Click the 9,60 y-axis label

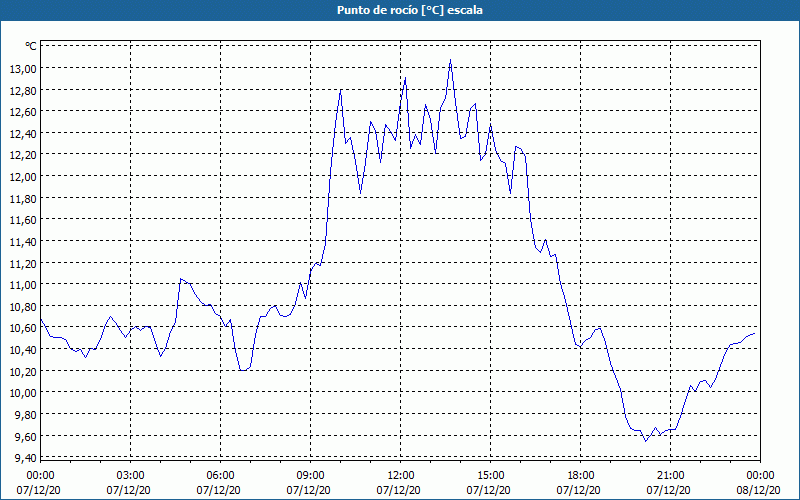(x=26, y=437)
